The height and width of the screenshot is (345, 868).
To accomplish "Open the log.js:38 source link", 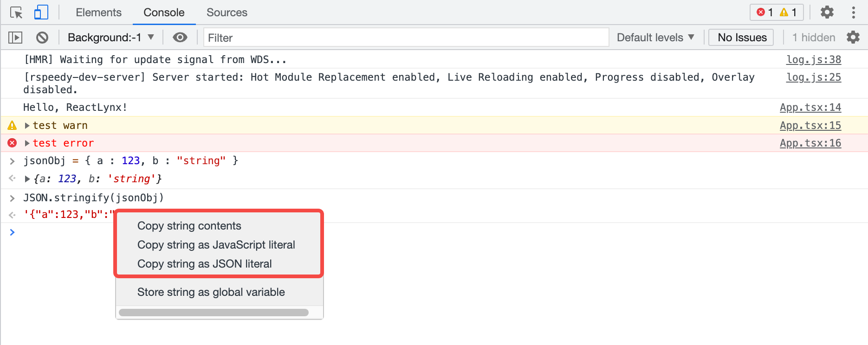I will click(814, 59).
